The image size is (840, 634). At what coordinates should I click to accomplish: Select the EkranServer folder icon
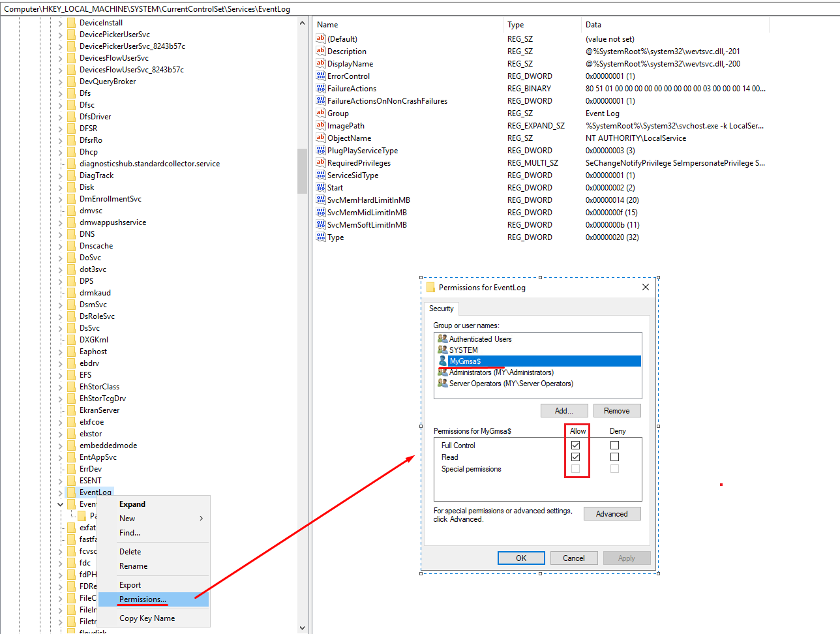coord(72,410)
